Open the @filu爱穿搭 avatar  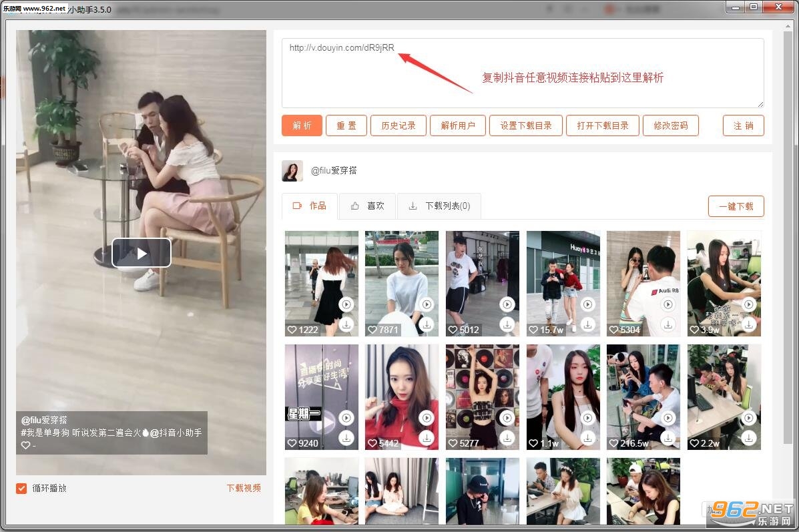click(x=292, y=171)
